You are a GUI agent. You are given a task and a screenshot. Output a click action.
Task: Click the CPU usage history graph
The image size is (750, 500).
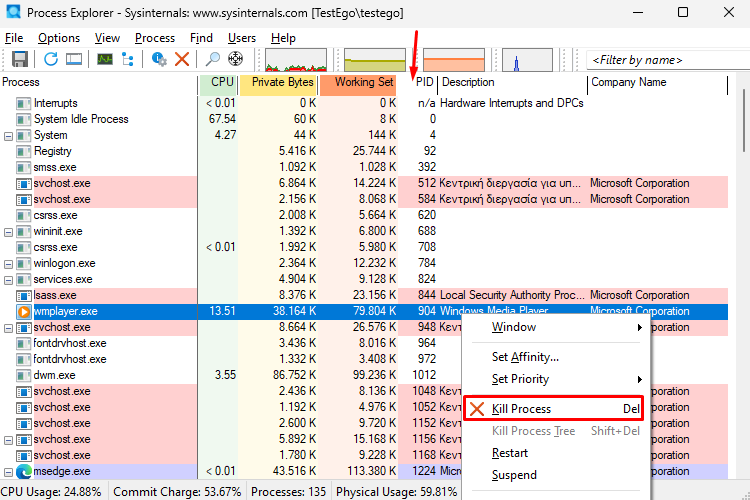[296, 60]
